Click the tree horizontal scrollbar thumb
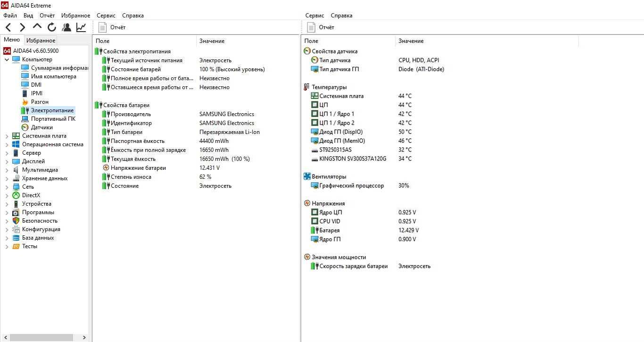 (41, 337)
